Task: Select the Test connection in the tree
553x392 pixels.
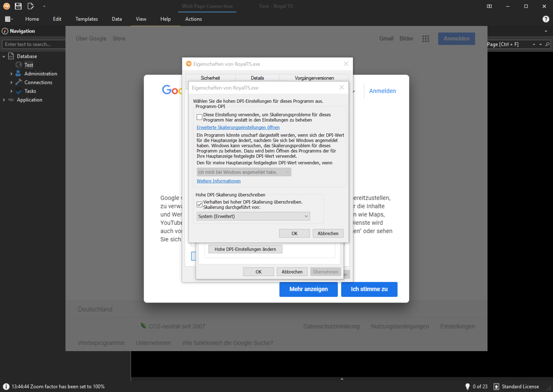Action: (28, 65)
